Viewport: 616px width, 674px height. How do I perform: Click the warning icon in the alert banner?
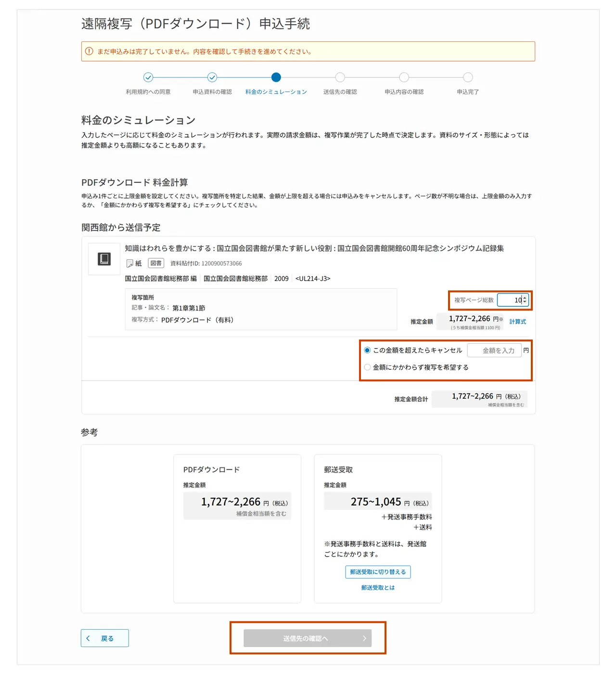[x=89, y=52]
